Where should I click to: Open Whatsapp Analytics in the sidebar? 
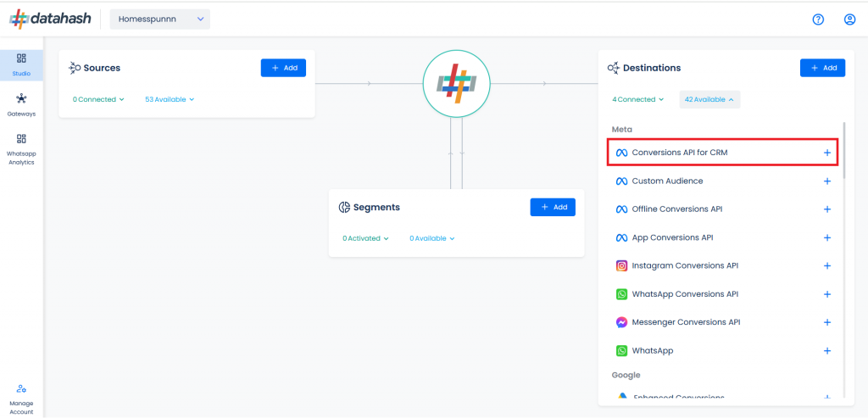click(21, 149)
